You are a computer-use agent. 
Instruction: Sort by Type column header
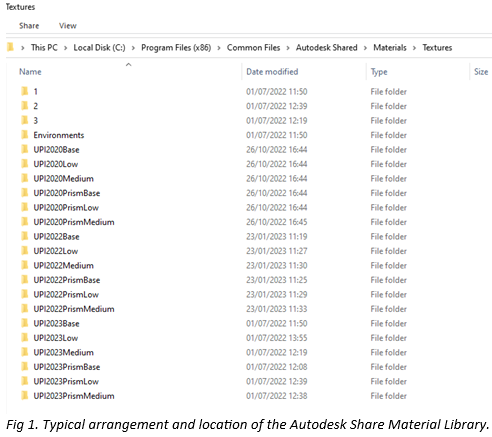tap(379, 72)
